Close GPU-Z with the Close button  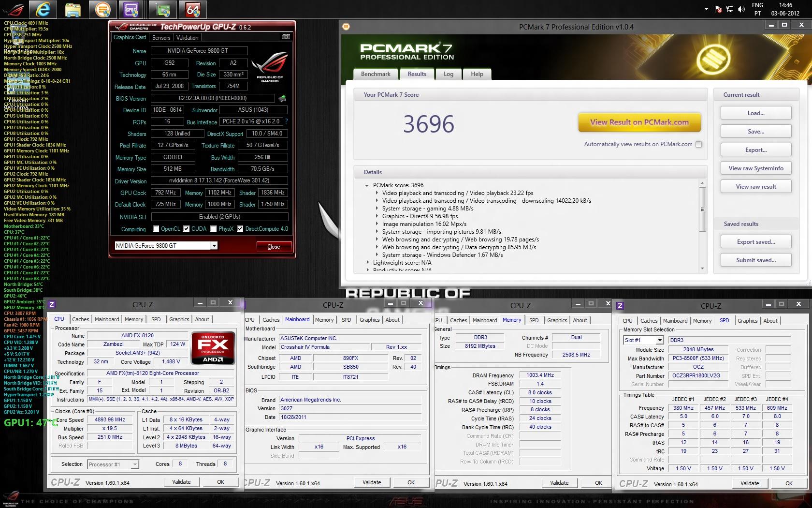[274, 247]
